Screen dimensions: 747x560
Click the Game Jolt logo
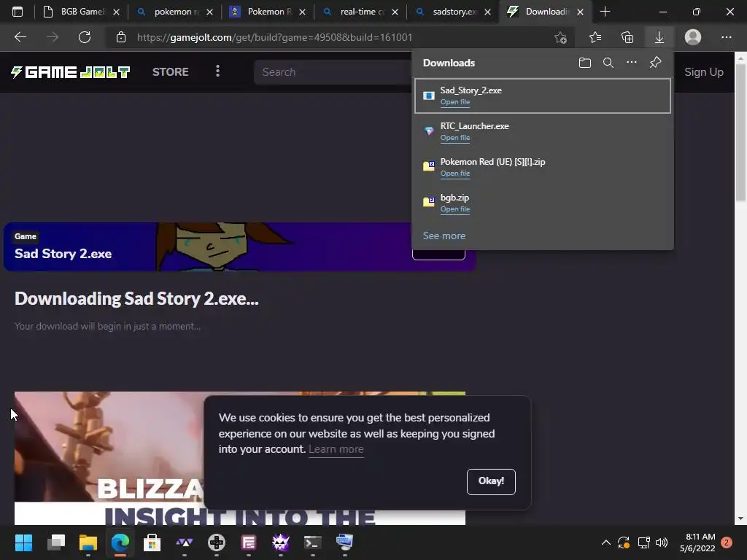coord(71,72)
